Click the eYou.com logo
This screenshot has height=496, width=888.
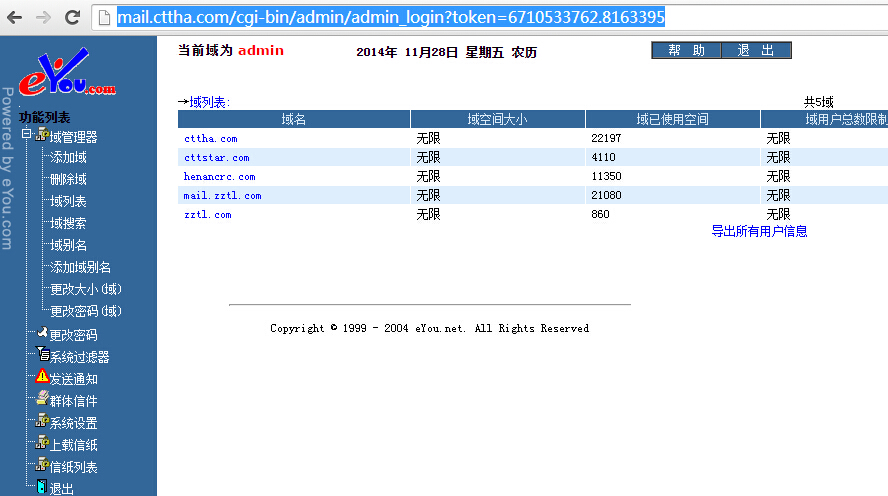point(67,72)
